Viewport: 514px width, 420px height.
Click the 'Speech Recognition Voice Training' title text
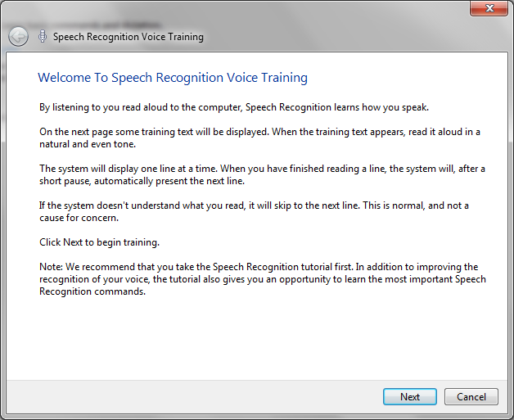(x=128, y=37)
